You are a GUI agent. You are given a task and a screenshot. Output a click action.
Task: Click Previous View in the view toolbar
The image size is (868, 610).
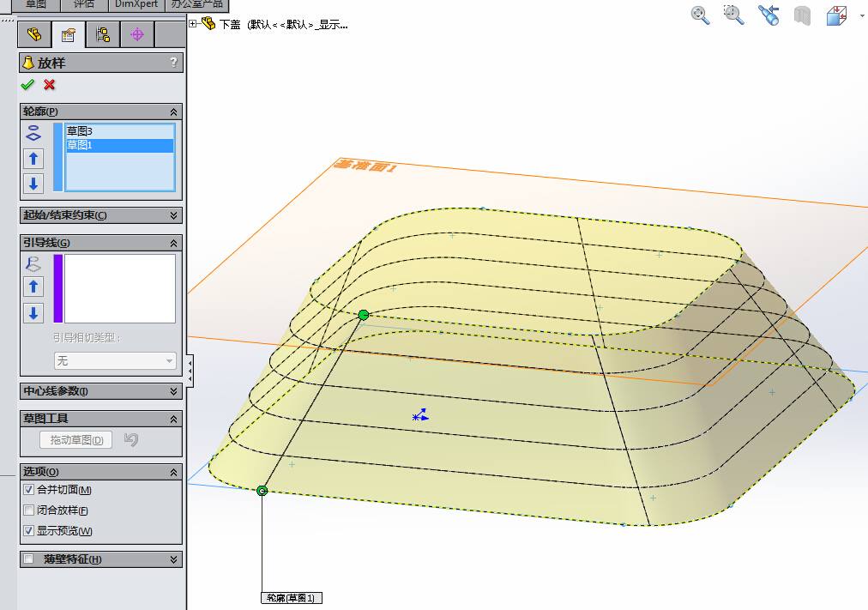pos(769,15)
